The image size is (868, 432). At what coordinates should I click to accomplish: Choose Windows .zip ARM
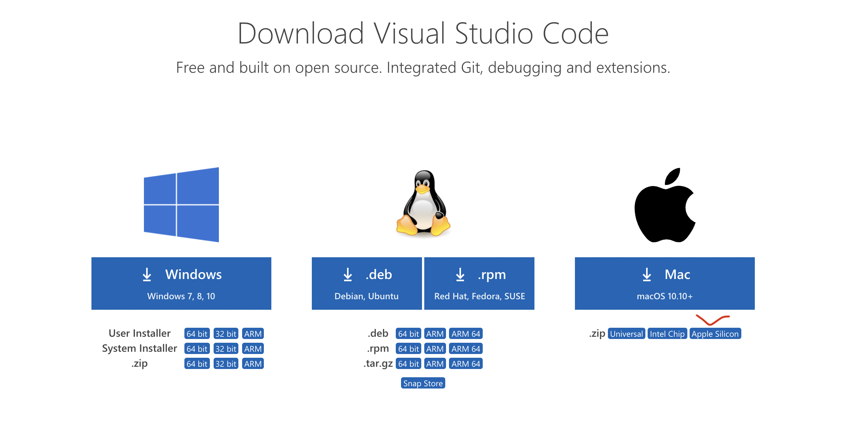click(x=253, y=364)
